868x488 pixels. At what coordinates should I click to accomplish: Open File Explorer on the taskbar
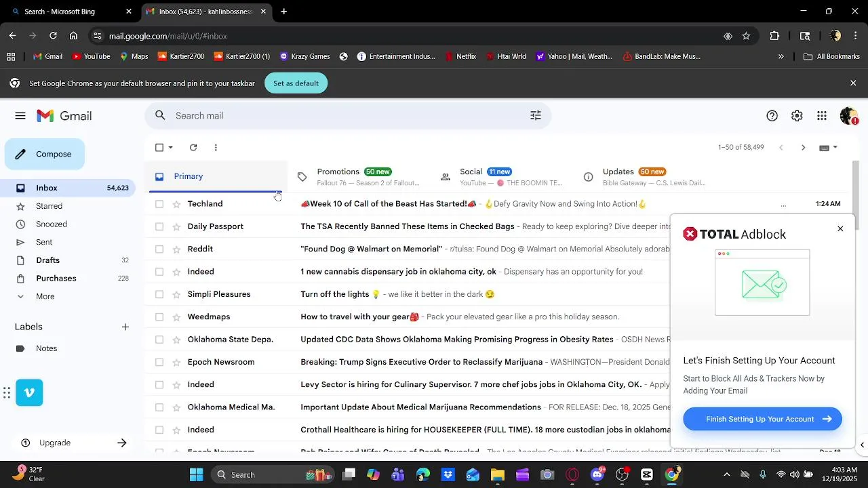[x=497, y=474]
